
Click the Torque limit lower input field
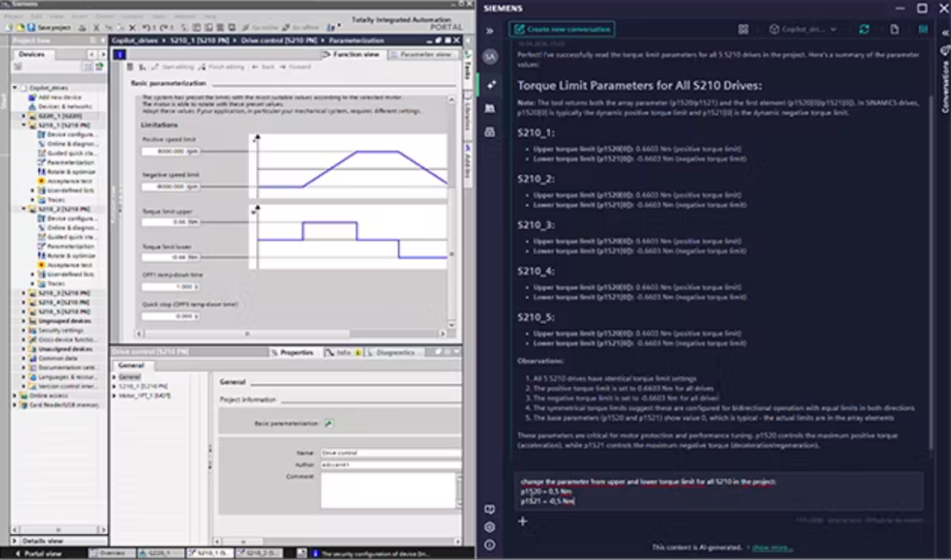(x=171, y=257)
